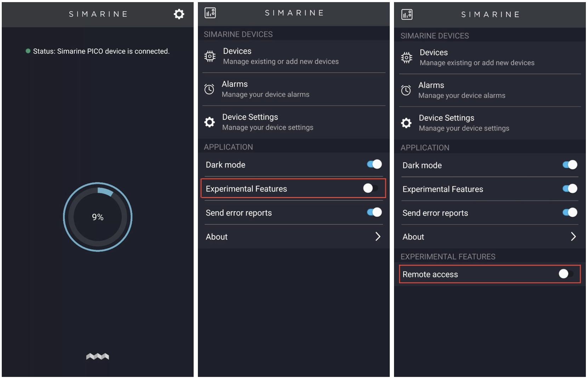Image resolution: width=588 pixels, height=378 pixels.
Task: Turn on the disabled Experimental Features switch
Action: (370, 188)
